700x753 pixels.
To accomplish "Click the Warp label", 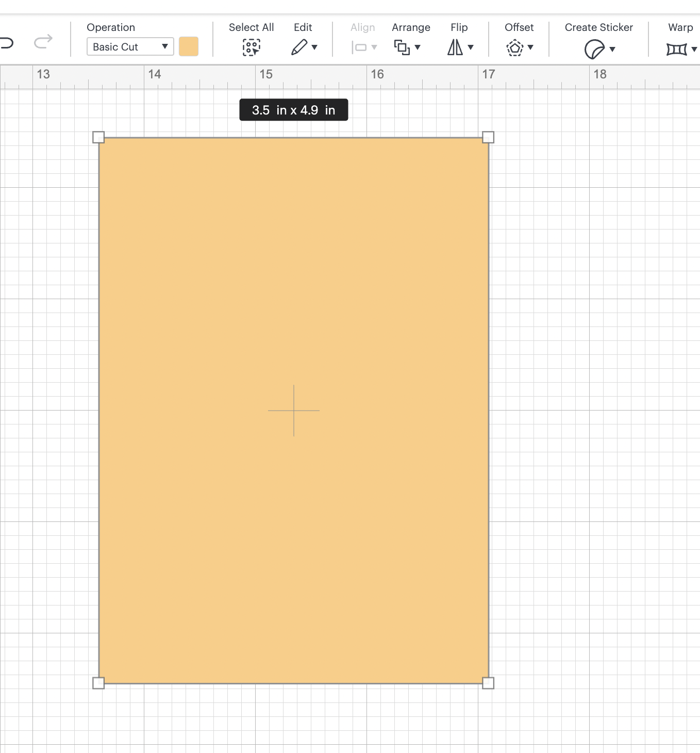I will point(680,28).
